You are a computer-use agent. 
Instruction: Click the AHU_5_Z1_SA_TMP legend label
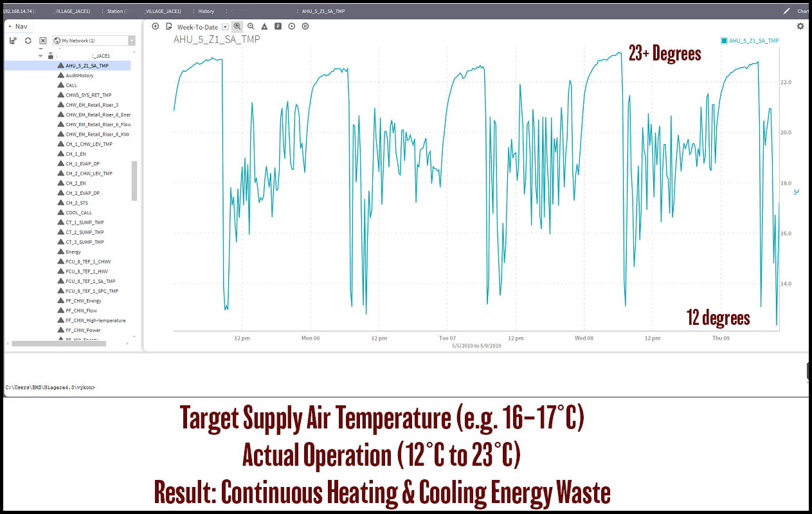(754, 41)
